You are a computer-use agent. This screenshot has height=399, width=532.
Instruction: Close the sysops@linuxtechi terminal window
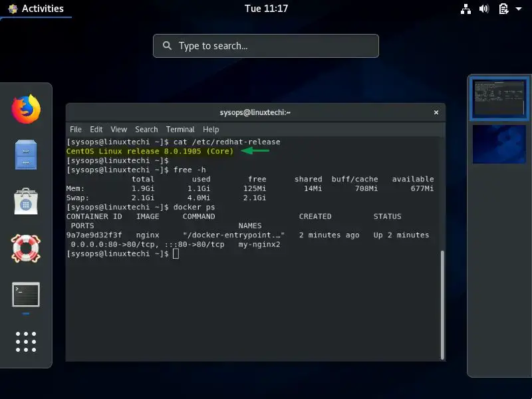(x=436, y=112)
